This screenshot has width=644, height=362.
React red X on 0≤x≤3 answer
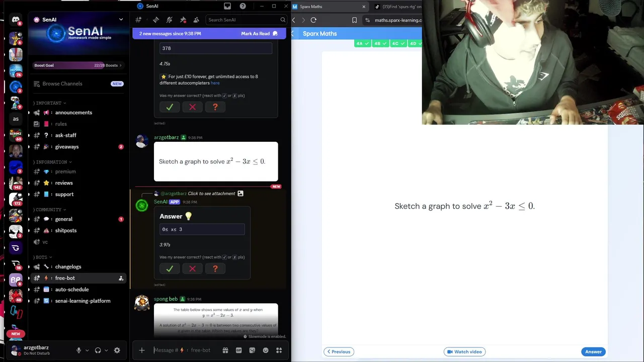pyautogui.click(x=192, y=268)
